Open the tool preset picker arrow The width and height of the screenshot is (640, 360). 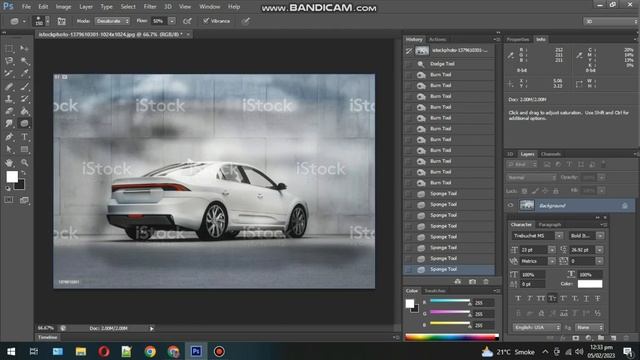(24, 21)
